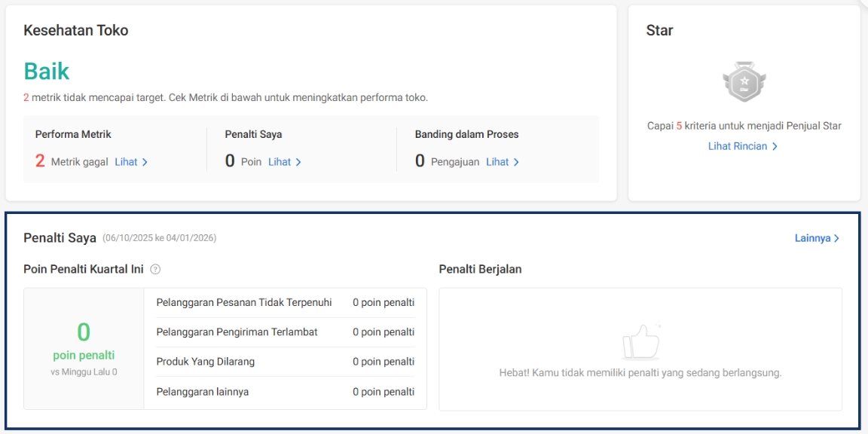The width and height of the screenshot is (868, 434).
Task: Open Lihat link under Performa Metrik
Action: pyautogui.click(x=131, y=162)
